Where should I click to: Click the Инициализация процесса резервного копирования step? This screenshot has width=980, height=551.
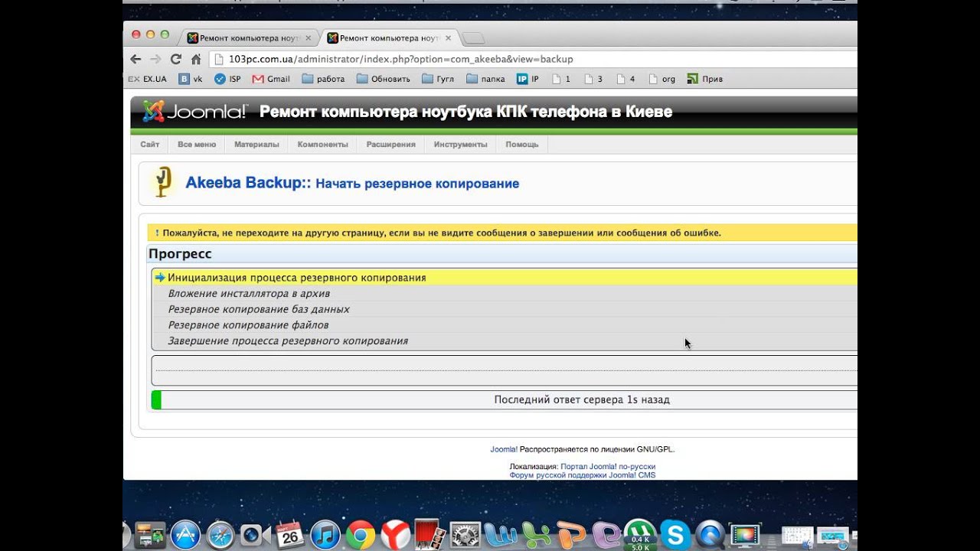click(x=505, y=277)
